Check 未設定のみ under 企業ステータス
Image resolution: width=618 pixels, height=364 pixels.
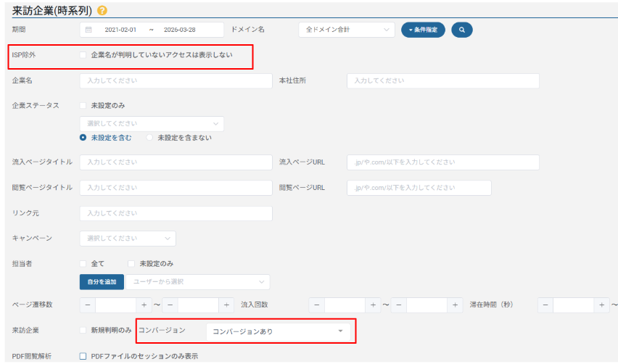tap(83, 105)
